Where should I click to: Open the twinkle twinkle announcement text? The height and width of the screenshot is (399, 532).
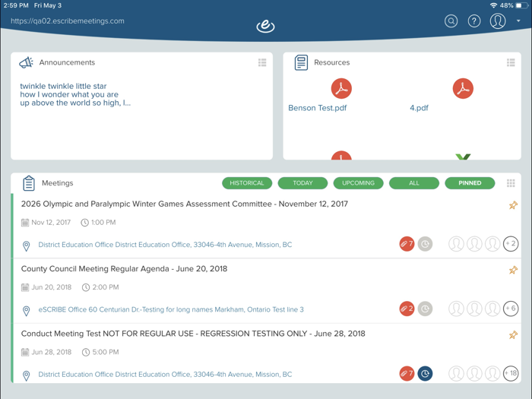75,94
